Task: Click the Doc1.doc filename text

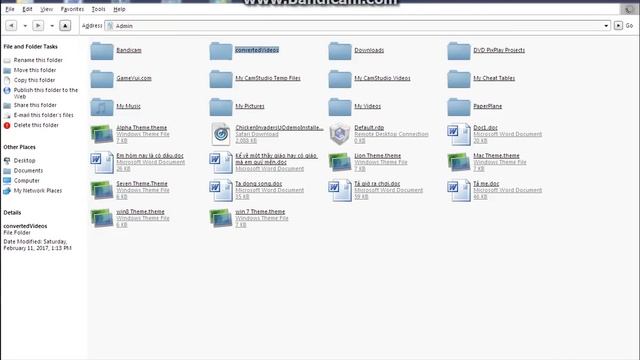Action: click(485, 127)
